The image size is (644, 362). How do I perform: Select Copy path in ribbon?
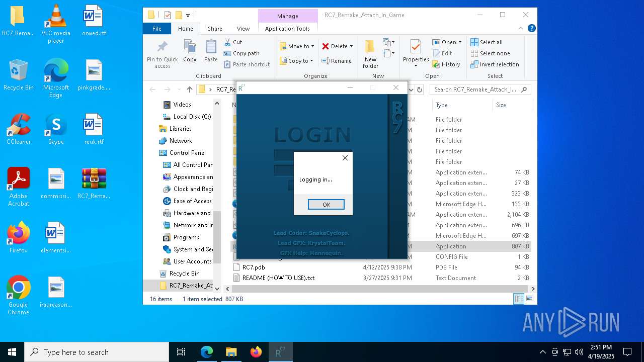pos(242,53)
